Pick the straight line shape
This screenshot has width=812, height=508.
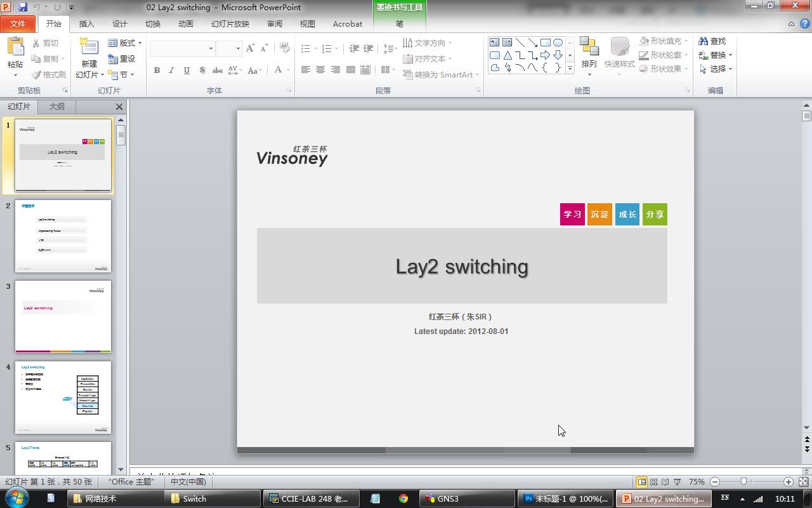520,43
